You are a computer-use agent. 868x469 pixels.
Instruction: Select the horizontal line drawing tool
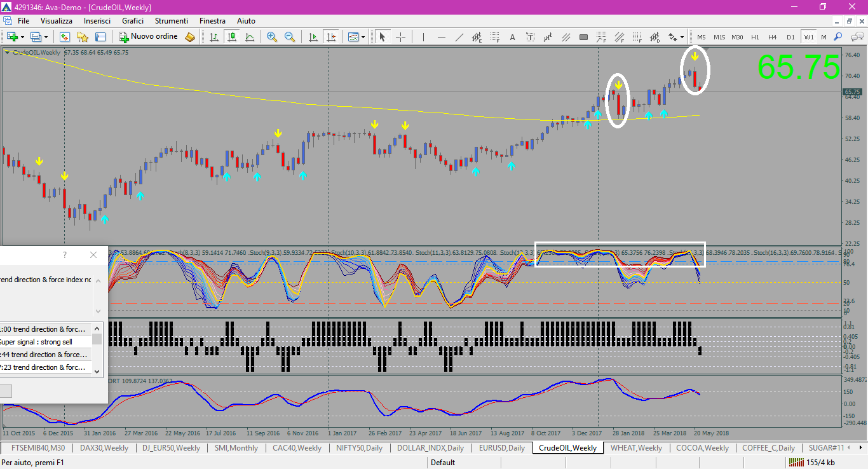tap(441, 37)
